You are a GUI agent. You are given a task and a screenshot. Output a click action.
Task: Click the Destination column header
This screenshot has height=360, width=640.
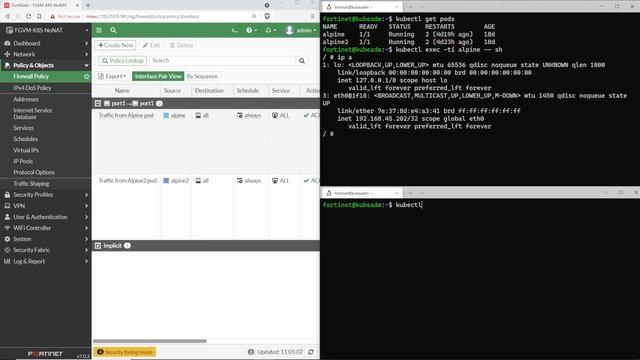click(209, 91)
